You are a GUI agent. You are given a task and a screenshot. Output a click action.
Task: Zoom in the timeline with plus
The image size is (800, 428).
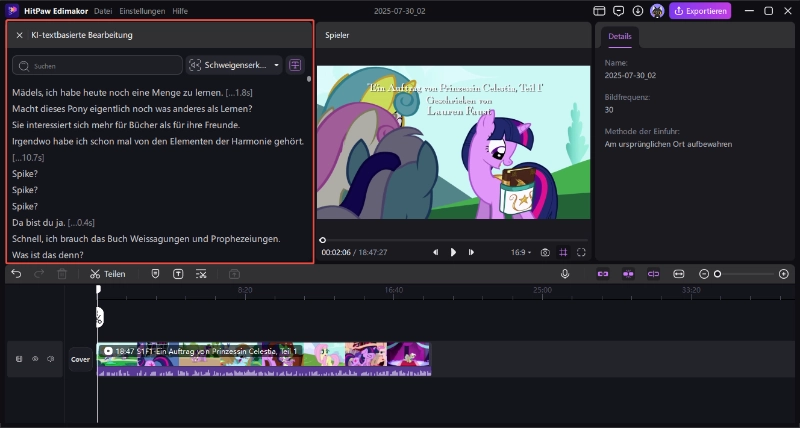(x=784, y=274)
